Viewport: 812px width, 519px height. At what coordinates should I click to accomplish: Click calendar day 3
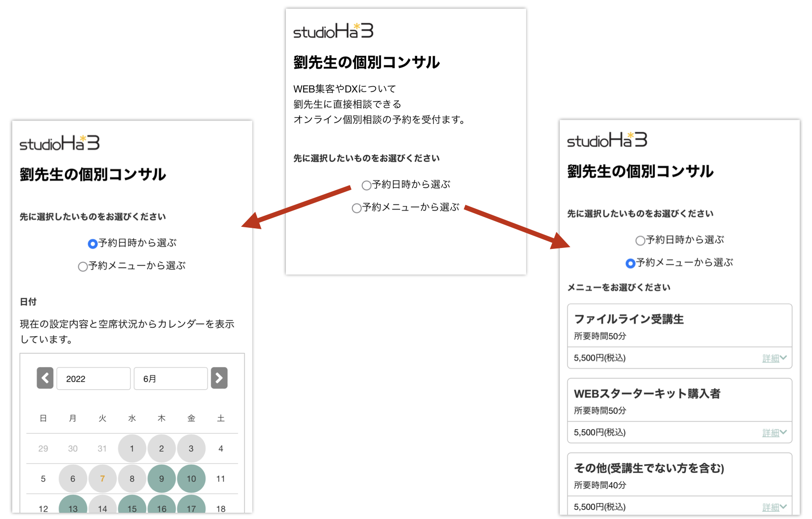pos(191,448)
